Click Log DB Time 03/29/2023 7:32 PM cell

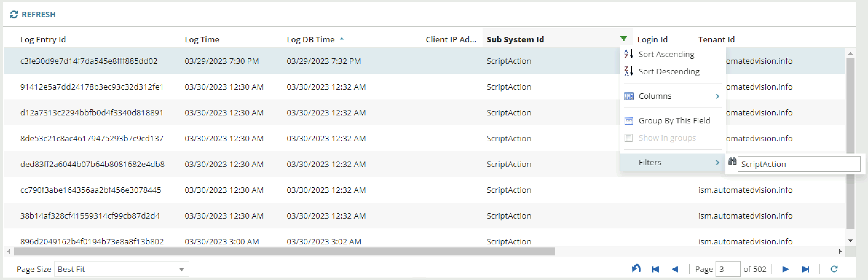coord(324,61)
